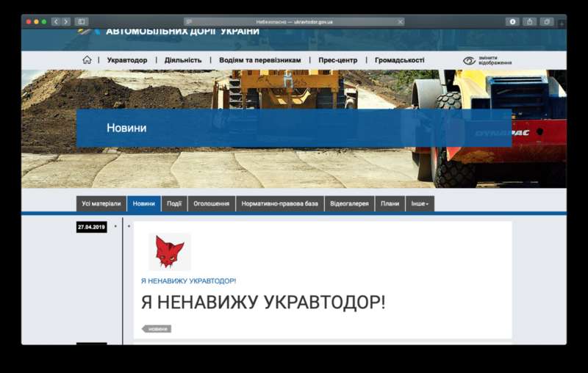This screenshot has width=588, height=373.
Task: Open the Водіям та перевізникам menu
Action: pos(259,60)
